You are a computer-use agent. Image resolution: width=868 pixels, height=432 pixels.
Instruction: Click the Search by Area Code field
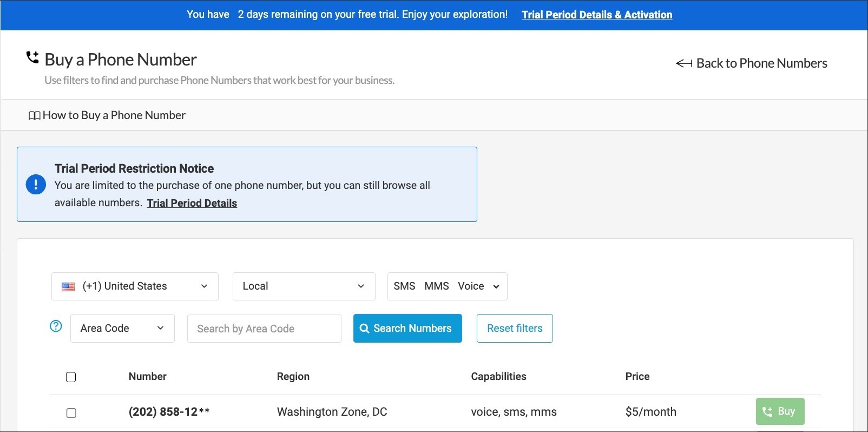pyautogui.click(x=264, y=329)
